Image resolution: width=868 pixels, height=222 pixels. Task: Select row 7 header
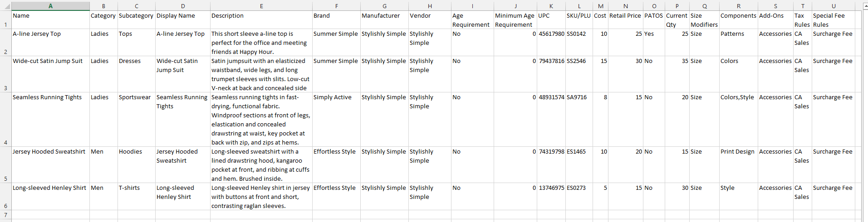5,215
